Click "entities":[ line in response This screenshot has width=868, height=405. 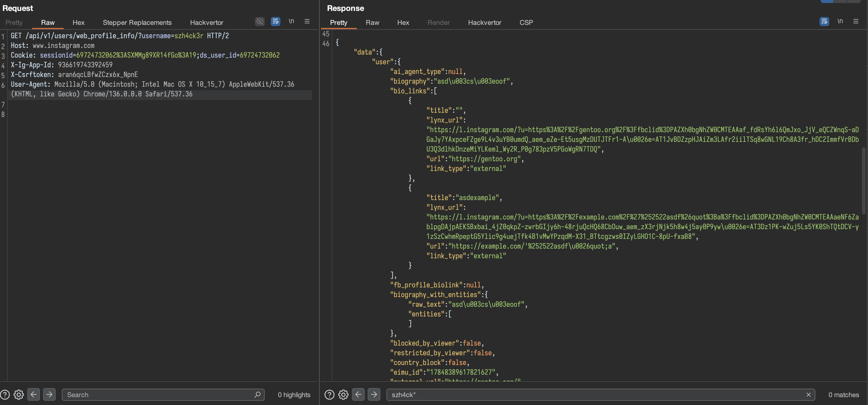tap(430, 314)
